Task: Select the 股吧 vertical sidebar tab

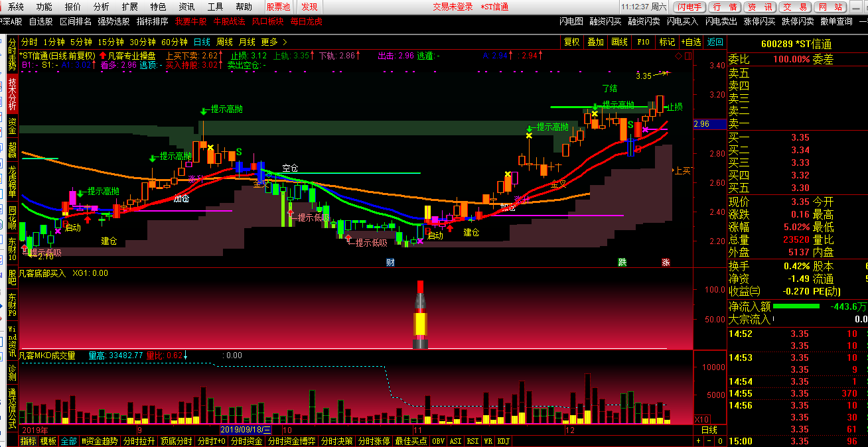Action: [x=13, y=278]
